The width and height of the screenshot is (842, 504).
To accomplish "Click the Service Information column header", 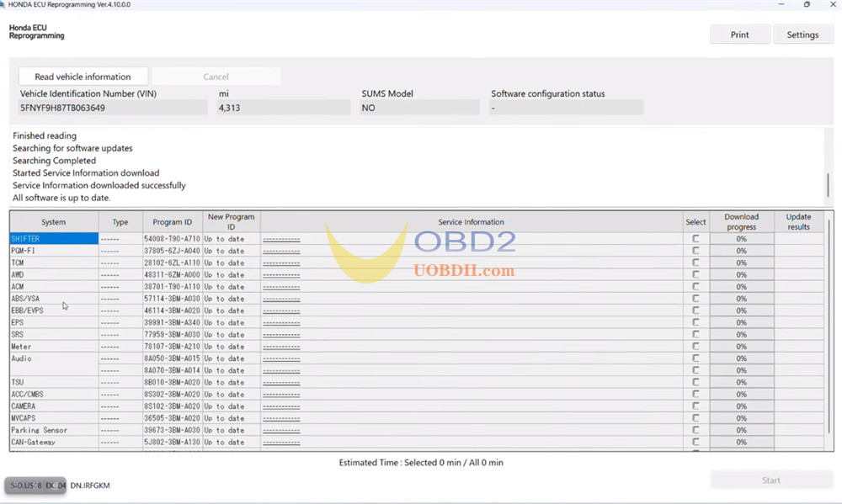I will [x=471, y=221].
